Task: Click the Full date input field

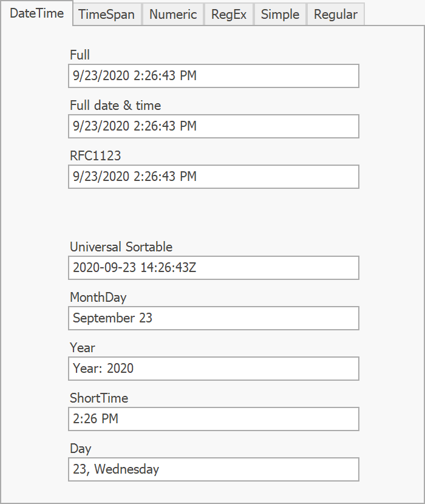Action: [x=213, y=76]
